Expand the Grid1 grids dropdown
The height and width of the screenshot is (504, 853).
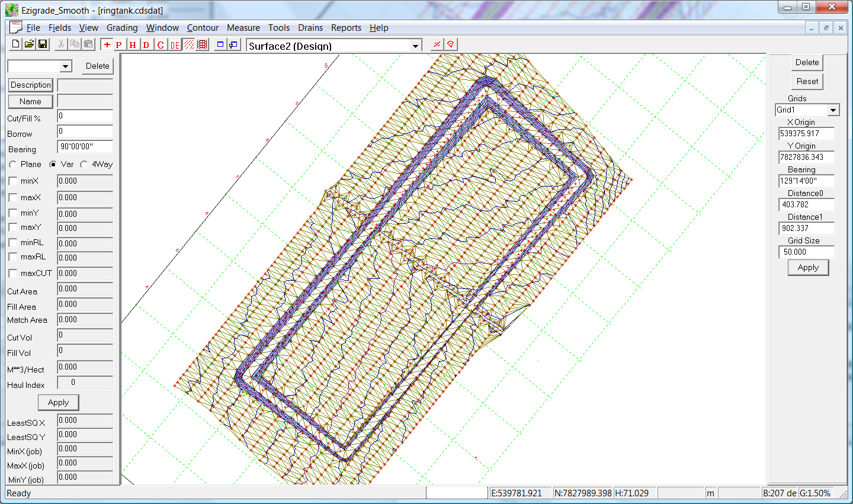point(833,110)
